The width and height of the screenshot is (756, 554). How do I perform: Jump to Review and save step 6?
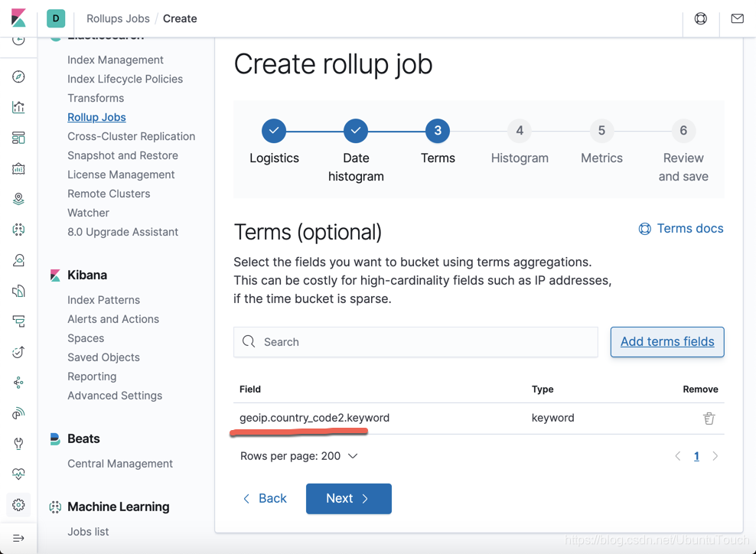(x=683, y=131)
